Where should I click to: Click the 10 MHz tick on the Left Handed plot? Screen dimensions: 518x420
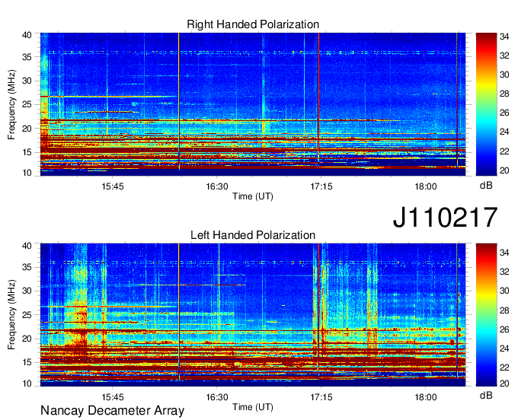(27, 383)
